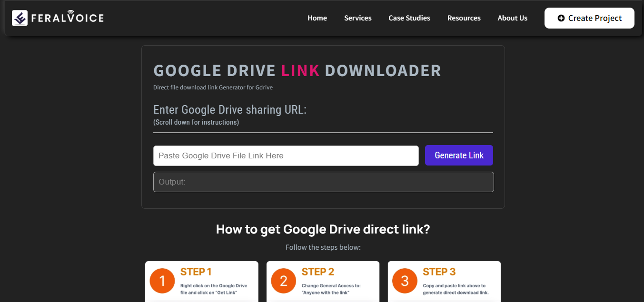The image size is (644, 302).
Task: Click the Paste Google Drive File Link input
Action: click(286, 156)
